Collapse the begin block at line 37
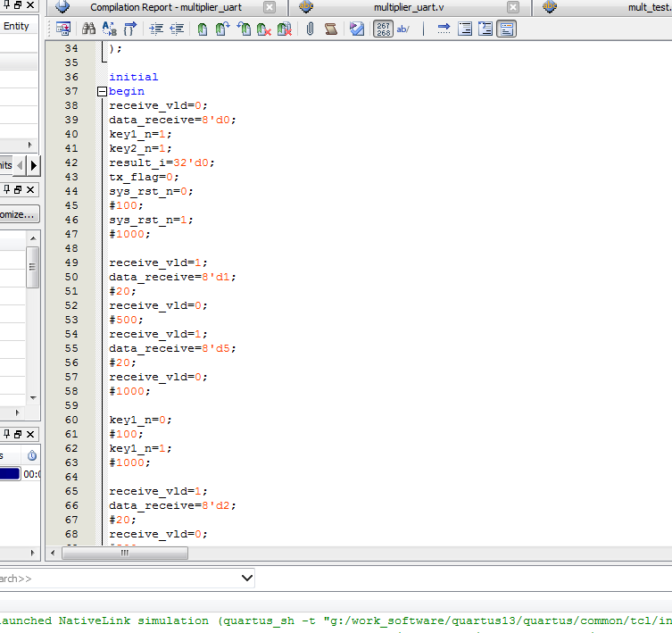Screen dimensions: 672x633 tap(102, 91)
